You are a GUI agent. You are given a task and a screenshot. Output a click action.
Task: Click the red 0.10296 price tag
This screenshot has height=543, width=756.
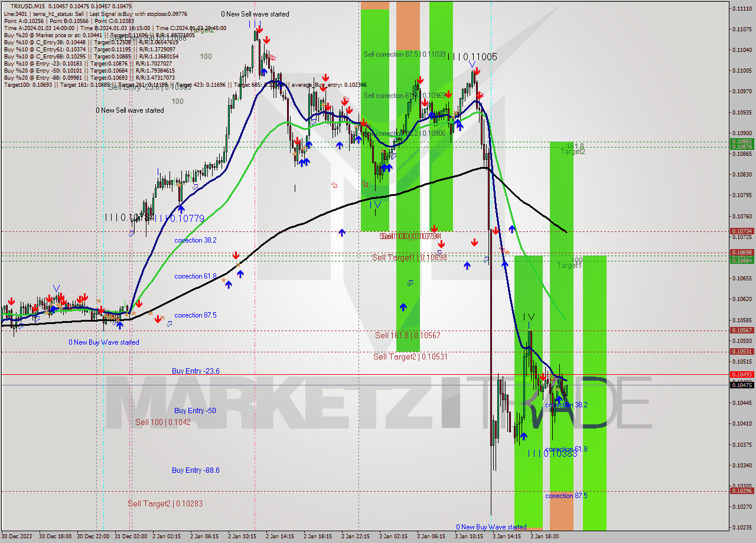pyautogui.click(x=742, y=491)
